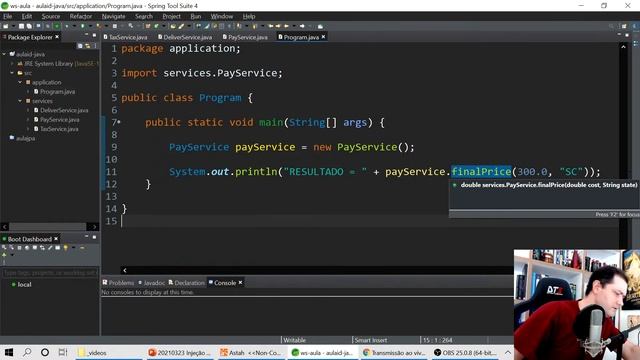Click the pencil icon in Boot Dashboard toolbar
640x360 pixels.
pos(50,248)
